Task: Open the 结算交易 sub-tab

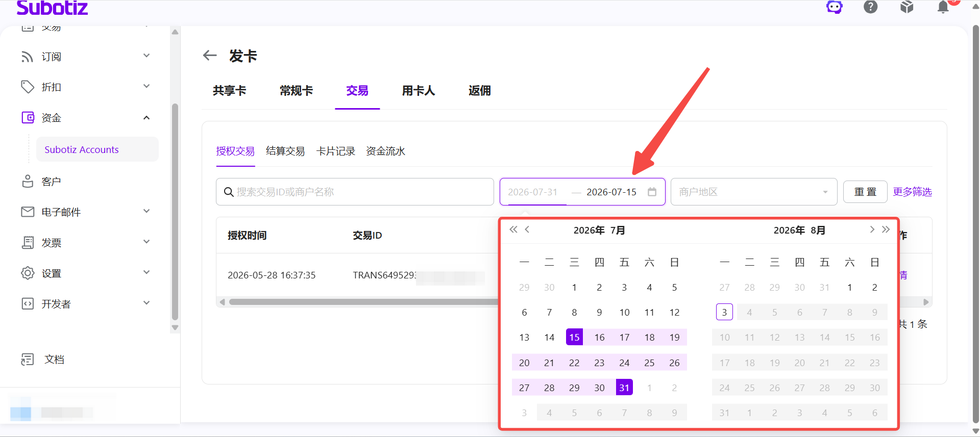Action: pos(285,151)
